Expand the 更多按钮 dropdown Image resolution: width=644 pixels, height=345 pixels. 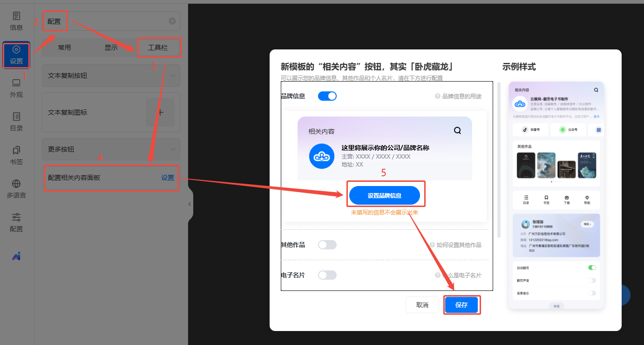click(172, 149)
